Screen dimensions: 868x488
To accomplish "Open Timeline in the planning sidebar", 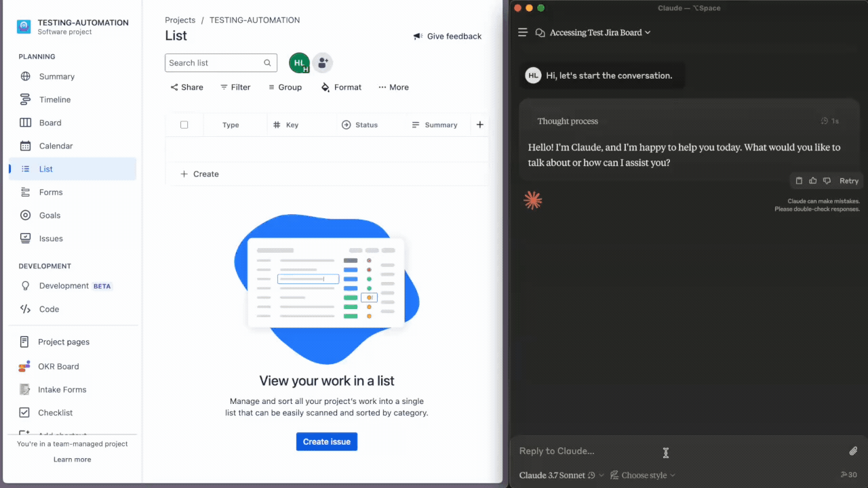I will point(55,100).
